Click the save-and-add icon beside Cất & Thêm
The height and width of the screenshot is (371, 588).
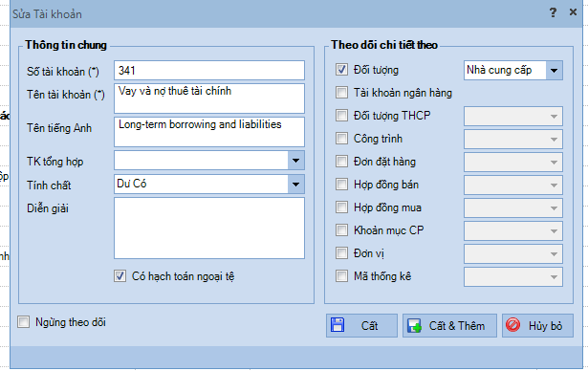click(x=414, y=326)
